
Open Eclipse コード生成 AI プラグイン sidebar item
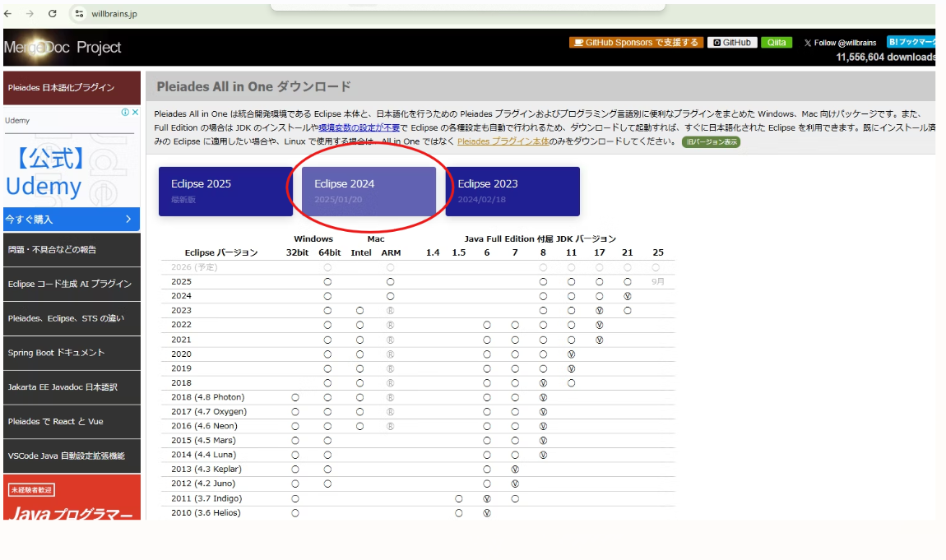[x=72, y=284]
